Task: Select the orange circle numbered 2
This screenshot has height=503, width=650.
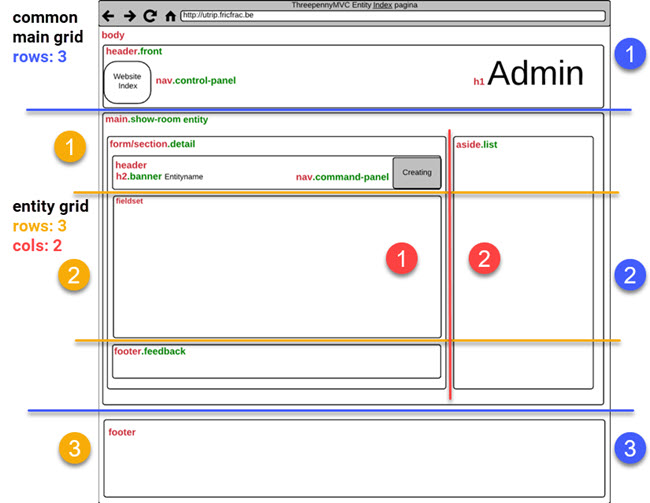Action: [72, 275]
